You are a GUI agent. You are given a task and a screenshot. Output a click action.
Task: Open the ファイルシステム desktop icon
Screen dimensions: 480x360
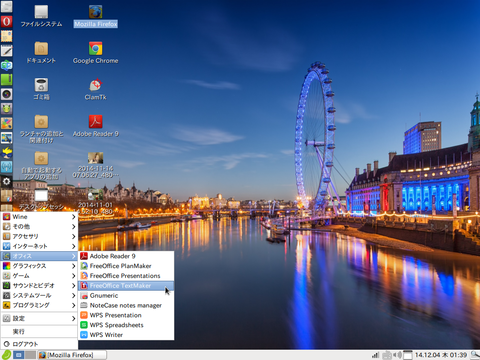(x=41, y=16)
